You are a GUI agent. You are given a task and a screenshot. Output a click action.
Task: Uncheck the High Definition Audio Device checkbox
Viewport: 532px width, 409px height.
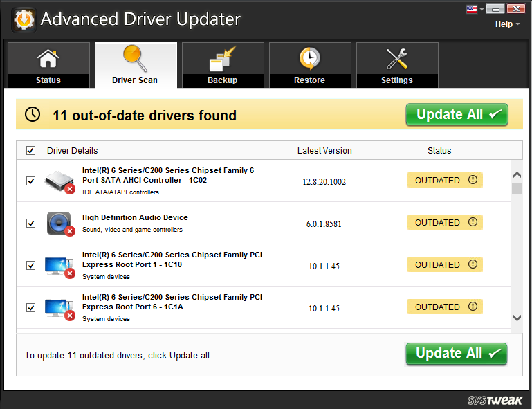tap(30, 223)
